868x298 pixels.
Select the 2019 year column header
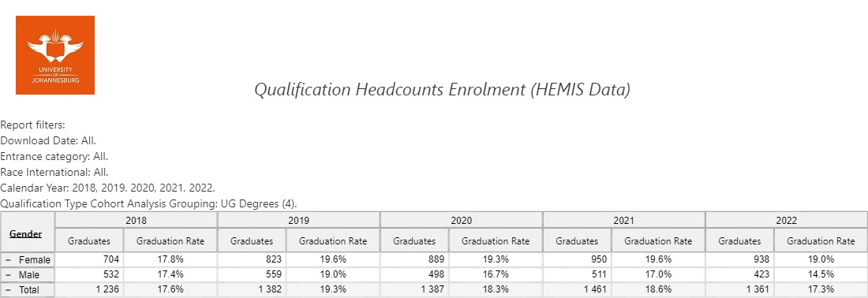(x=299, y=219)
